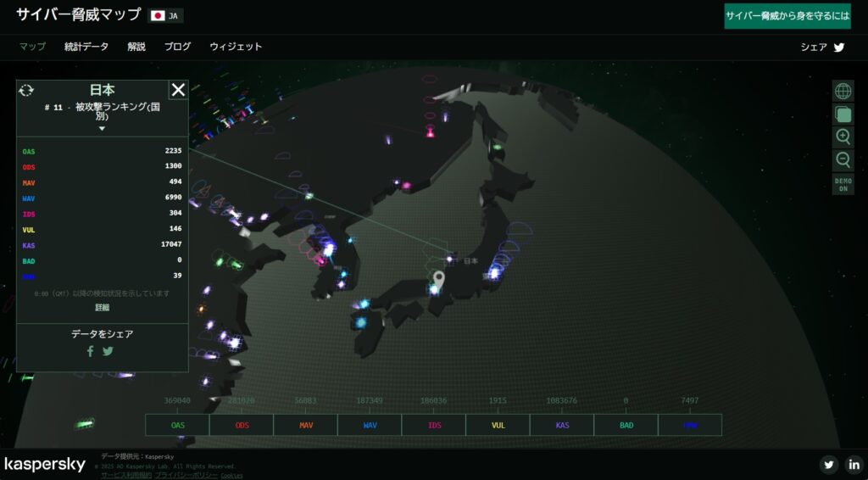
Task: Click the WAV row value 6990
Action: (173, 197)
